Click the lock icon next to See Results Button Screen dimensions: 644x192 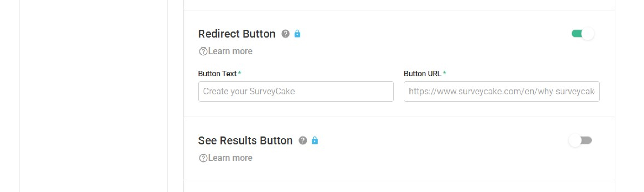point(314,140)
